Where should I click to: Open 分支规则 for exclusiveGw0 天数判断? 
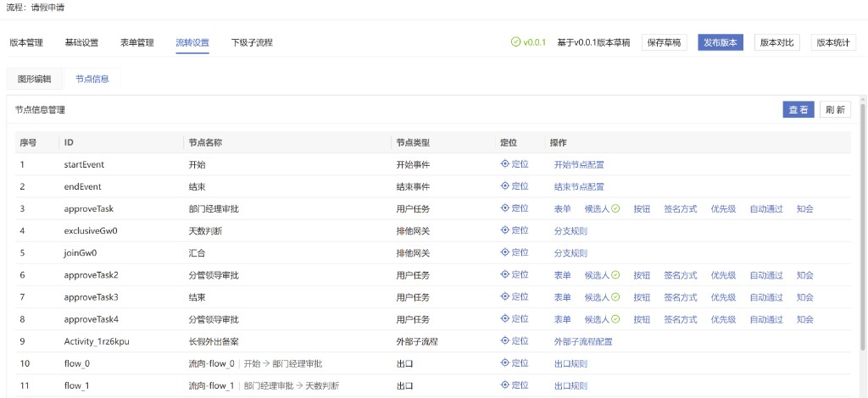570,230
